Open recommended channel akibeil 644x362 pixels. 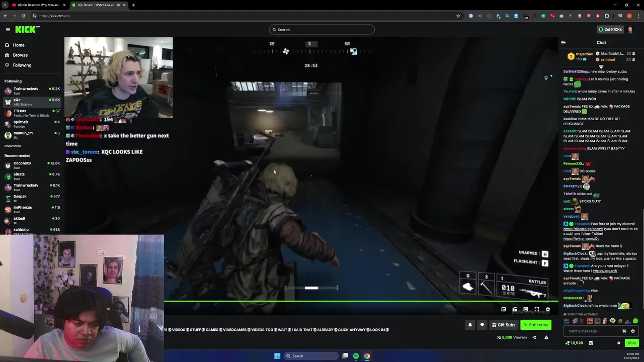click(32, 220)
